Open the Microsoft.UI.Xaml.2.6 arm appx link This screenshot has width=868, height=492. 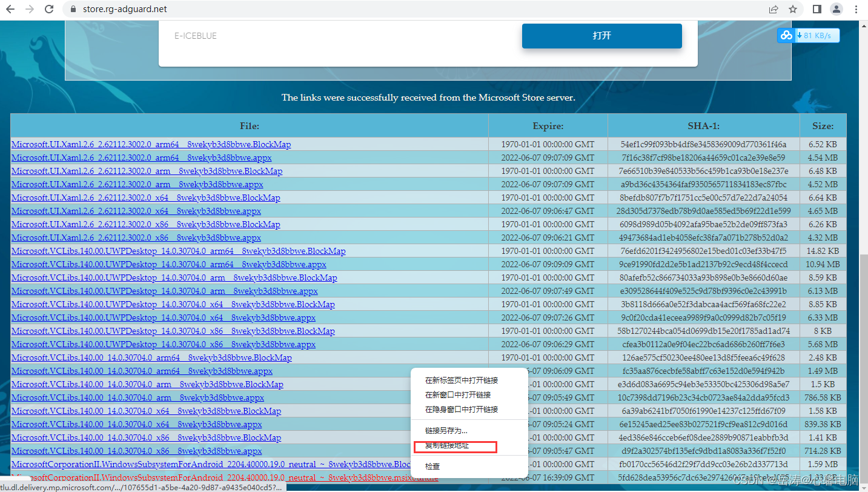pyautogui.click(x=137, y=184)
